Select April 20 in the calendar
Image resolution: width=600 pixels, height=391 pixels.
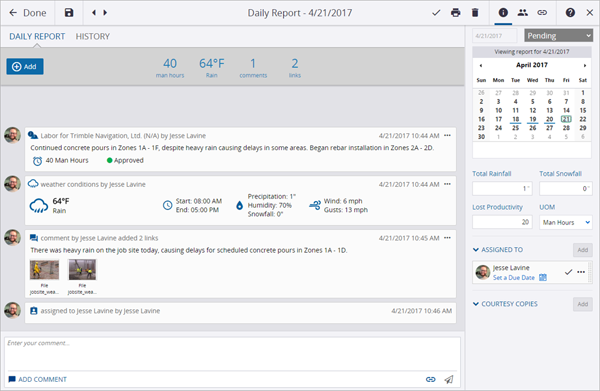point(549,119)
